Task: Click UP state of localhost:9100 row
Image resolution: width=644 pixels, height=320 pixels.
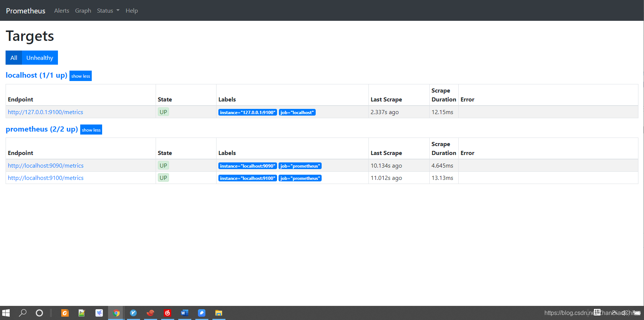Action: point(163,178)
